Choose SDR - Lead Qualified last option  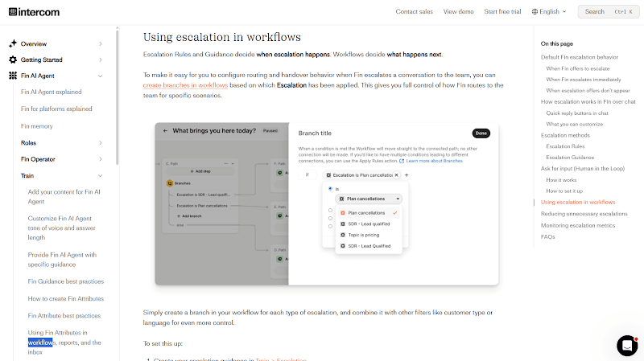click(x=369, y=246)
